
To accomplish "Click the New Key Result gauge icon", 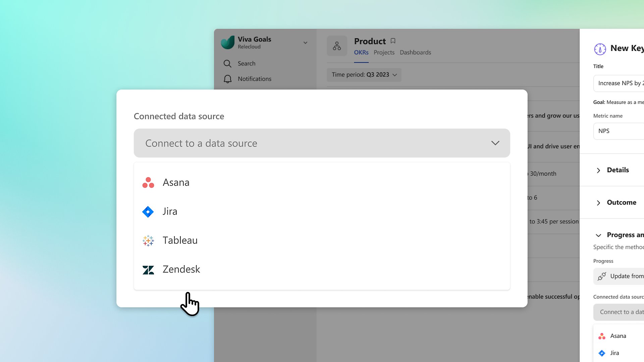I will tap(600, 49).
